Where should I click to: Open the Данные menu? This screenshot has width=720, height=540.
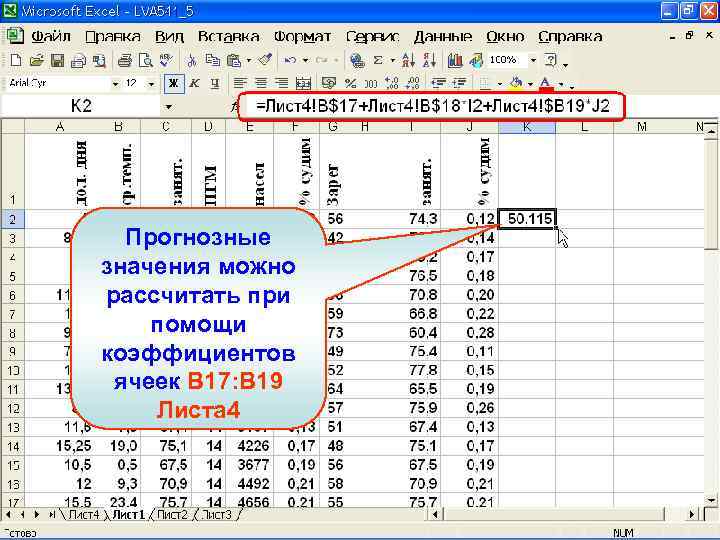443,37
